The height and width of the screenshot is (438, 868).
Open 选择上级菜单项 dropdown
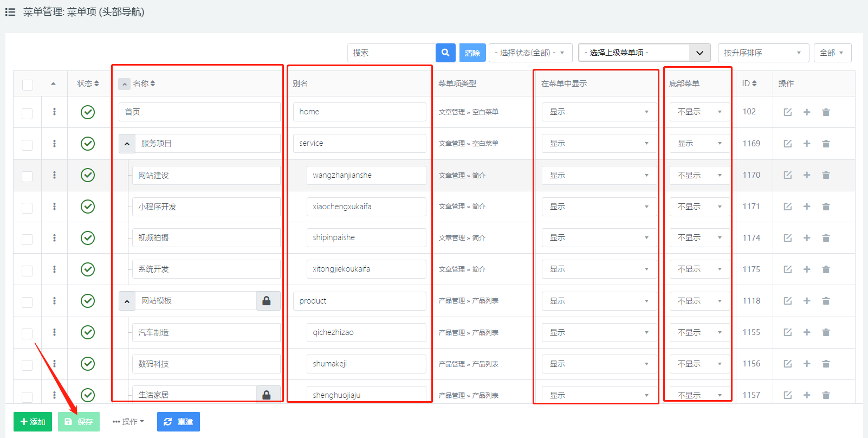[x=644, y=53]
